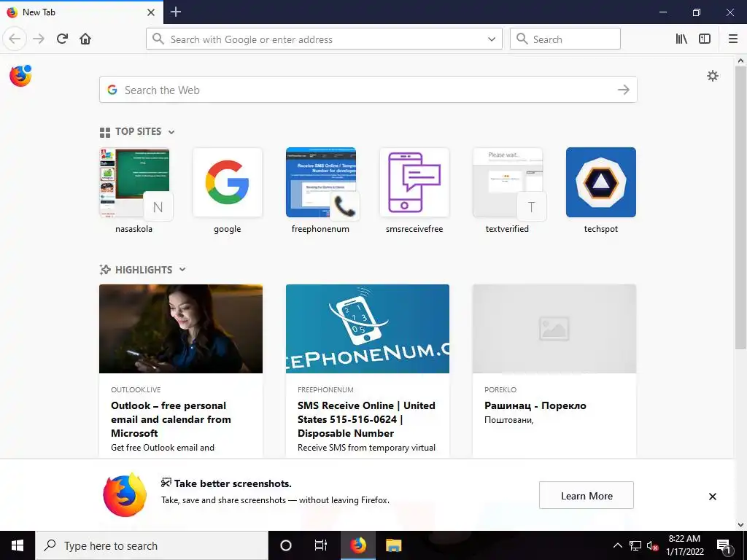Toggle the sidebar view icon
This screenshot has width=747, height=560.
(x=705, y=39)
